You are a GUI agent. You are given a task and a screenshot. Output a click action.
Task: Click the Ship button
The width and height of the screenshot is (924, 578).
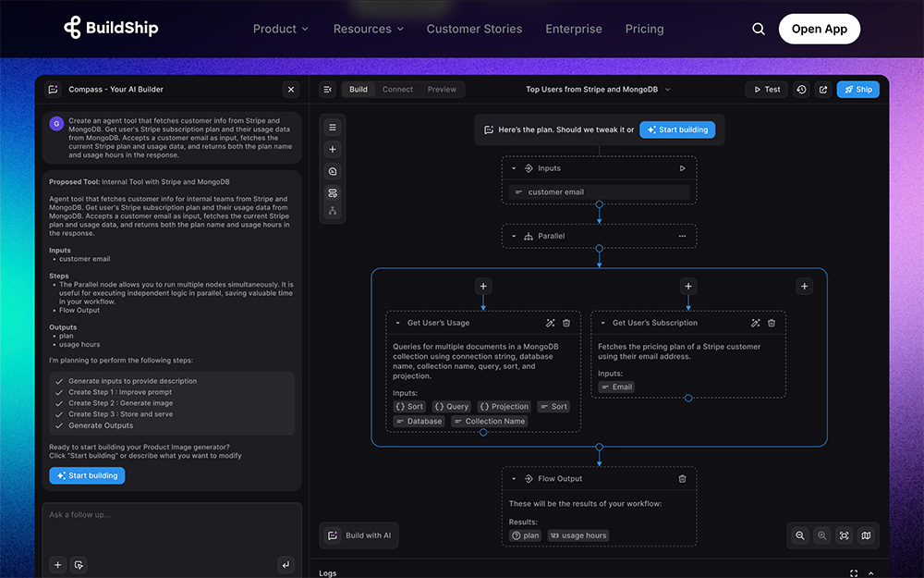858,90
